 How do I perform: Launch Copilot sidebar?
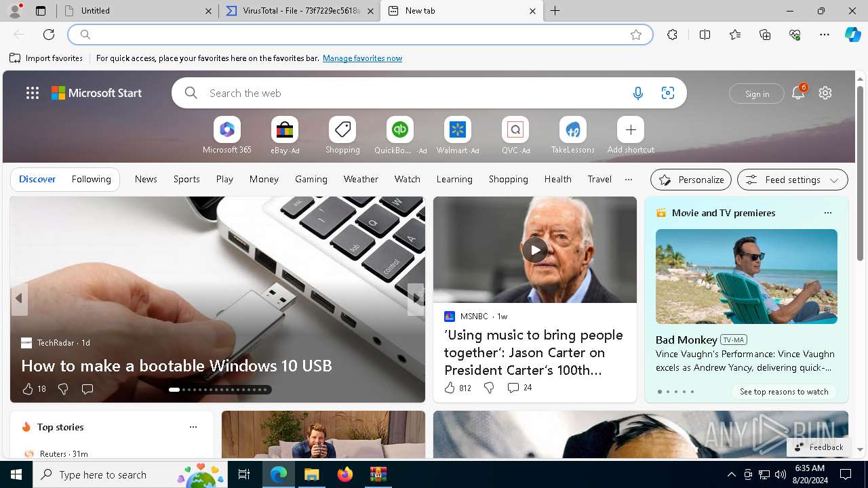tap(852, 35)
